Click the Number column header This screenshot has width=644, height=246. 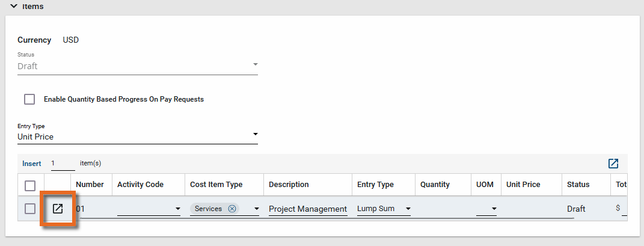(90, 185)
